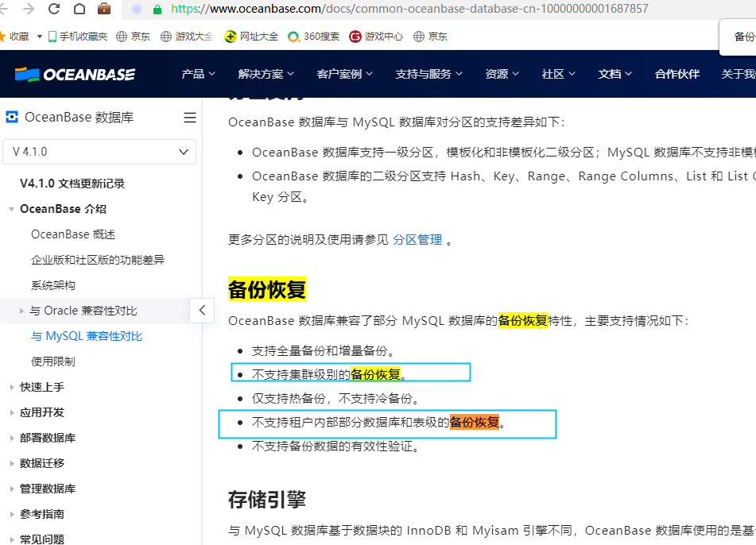Image resolution: width=756 pixels, height=545 pixels.
Task: Follow the 分区管理 link
Action: pyautogui.click(x=417, y=239)
